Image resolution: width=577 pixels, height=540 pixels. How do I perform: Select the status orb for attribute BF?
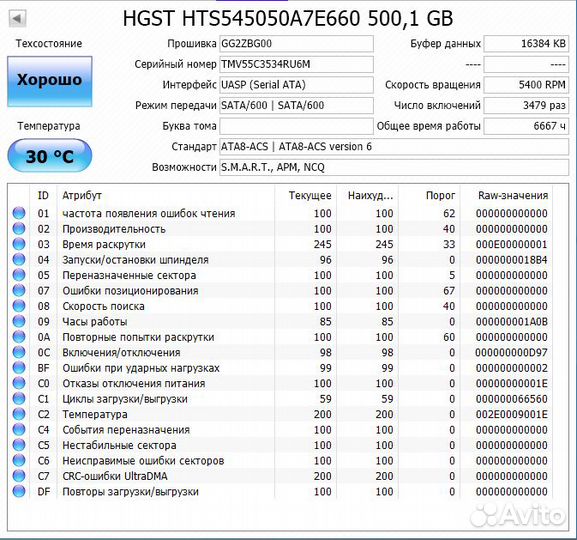coord(19,368)
